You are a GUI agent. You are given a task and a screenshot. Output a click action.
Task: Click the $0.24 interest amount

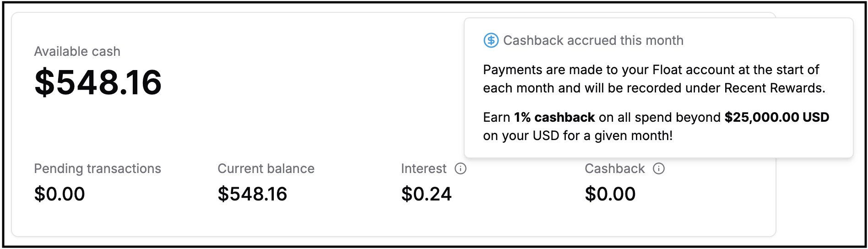tap(426, 194)
